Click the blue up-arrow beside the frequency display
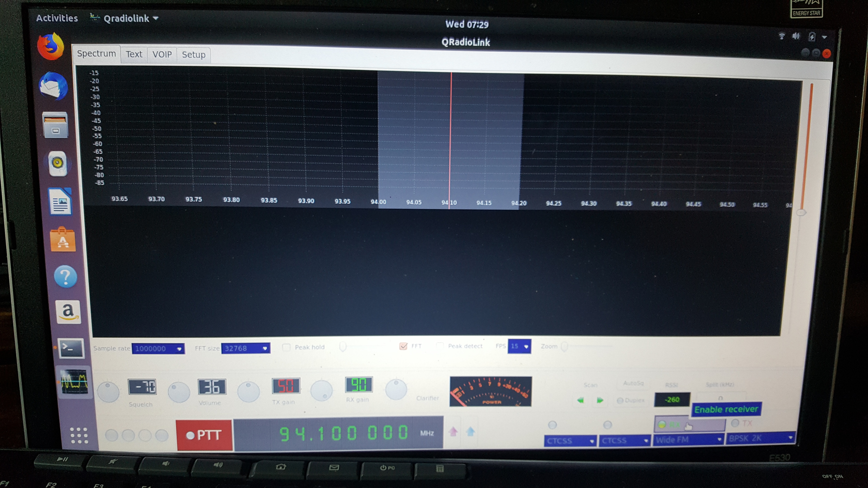 coord(471,431)
